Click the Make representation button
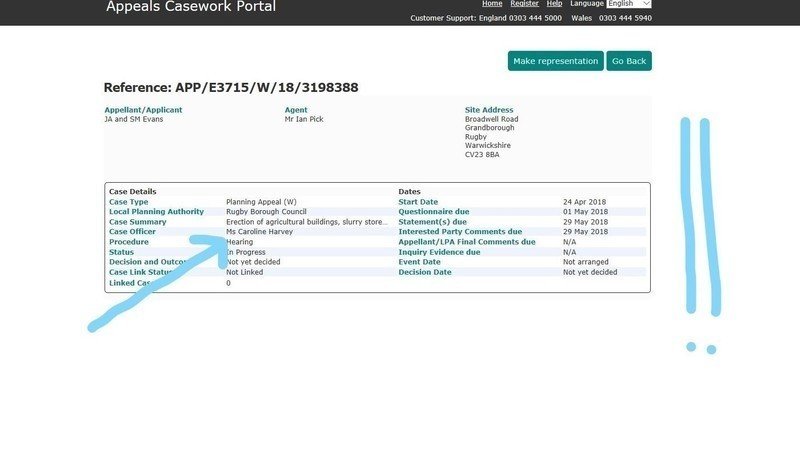Image resolution: width=800 pixels, height=450 pixels. coord(555,61)
